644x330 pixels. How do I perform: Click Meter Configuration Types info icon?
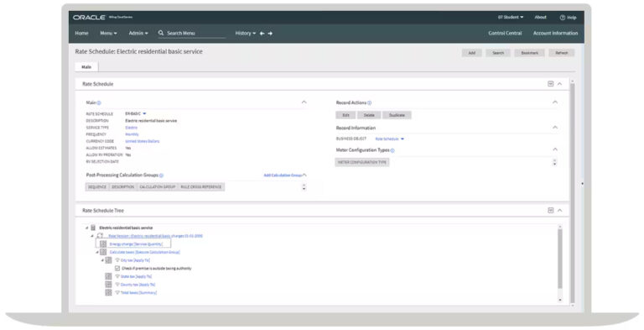point(392,150)
